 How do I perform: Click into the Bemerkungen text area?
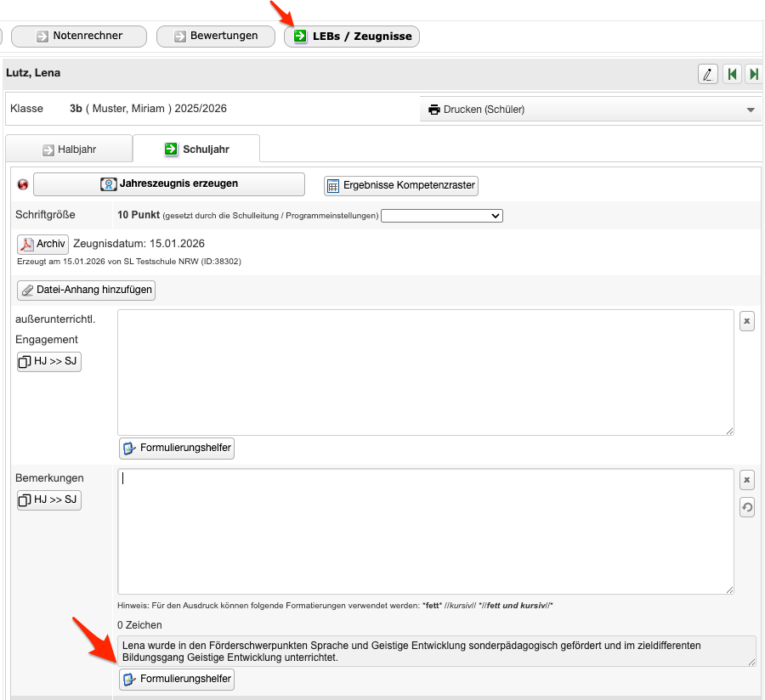(425, 531)
